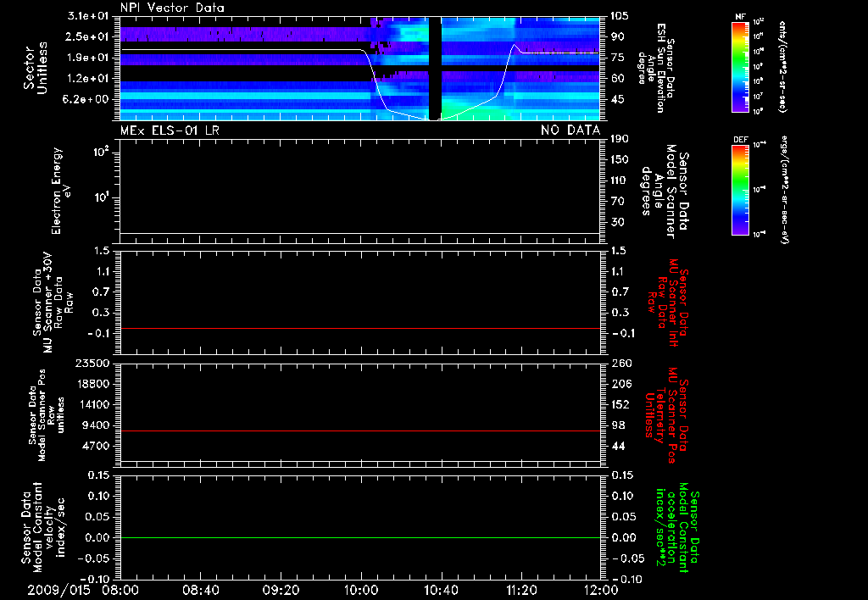Select the 11:20 time tick label

[521, 590]
